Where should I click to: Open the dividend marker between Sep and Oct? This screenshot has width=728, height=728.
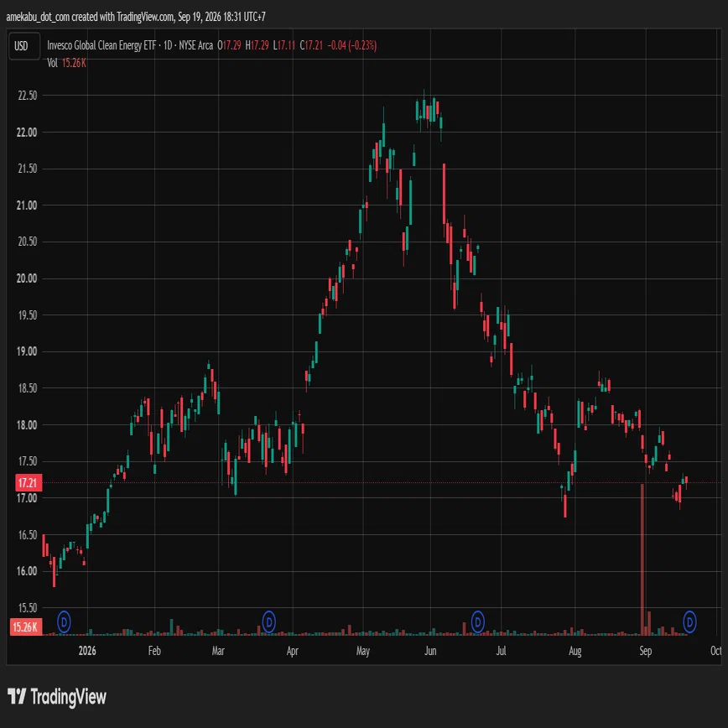[689, 621]
